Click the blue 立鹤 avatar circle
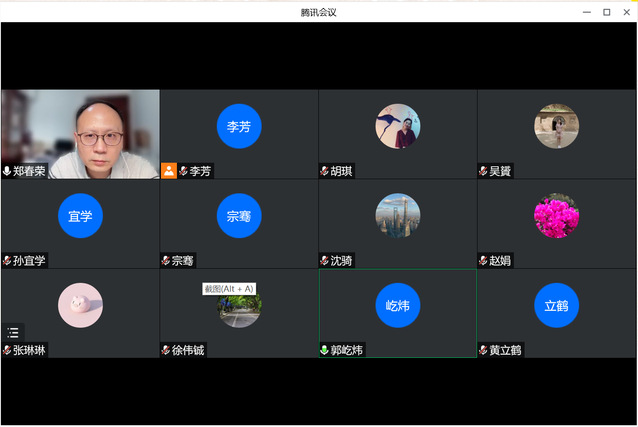The width and height of the screenshot is (638, 427). point(556,305)
